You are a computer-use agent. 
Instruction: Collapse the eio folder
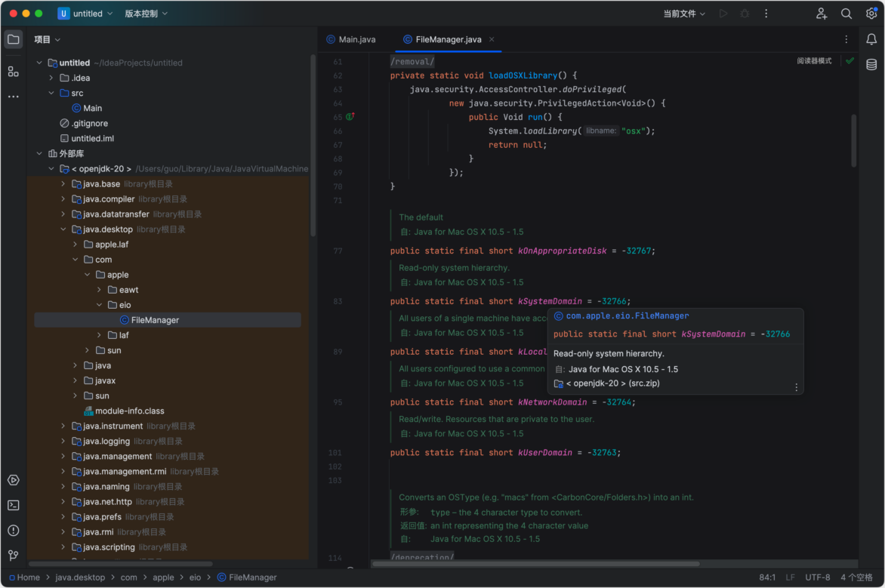coord(100,305)
